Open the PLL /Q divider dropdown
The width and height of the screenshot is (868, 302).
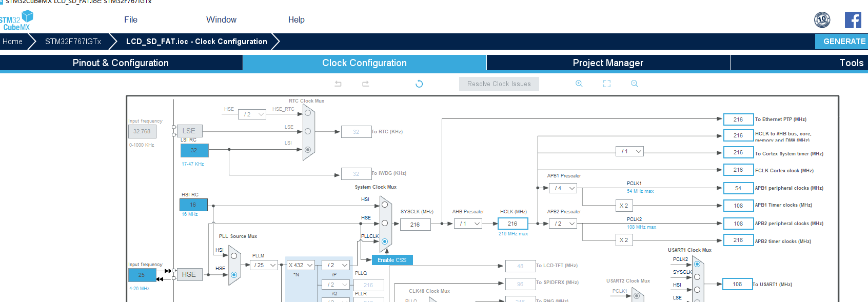(x=336, y=285)
